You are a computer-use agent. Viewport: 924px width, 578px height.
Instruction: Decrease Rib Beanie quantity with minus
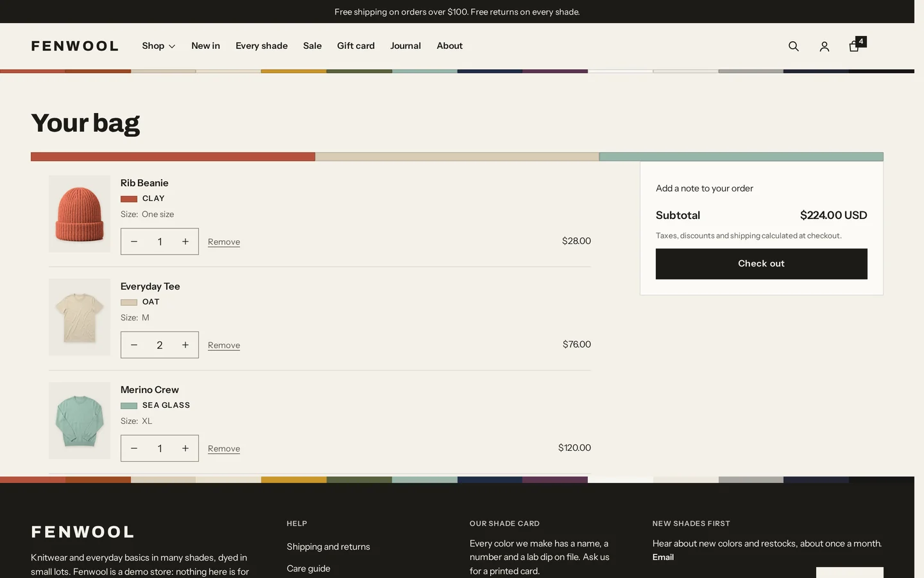coord(134,241)
